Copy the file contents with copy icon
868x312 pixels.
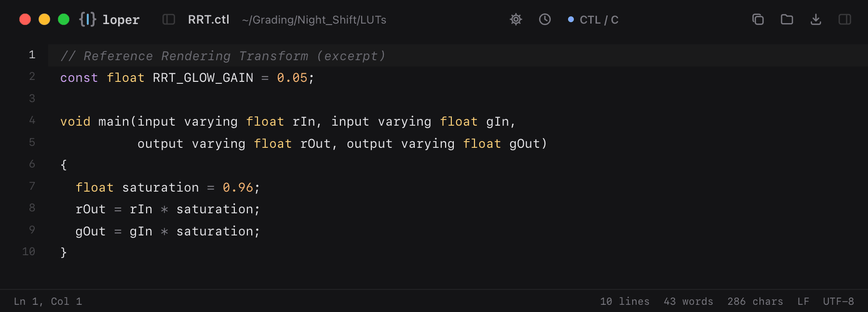click(758, 19)
